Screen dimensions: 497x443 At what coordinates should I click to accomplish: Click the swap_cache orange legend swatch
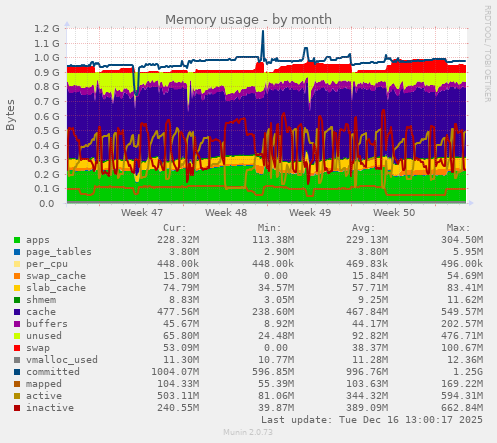(x=17, y=276)
